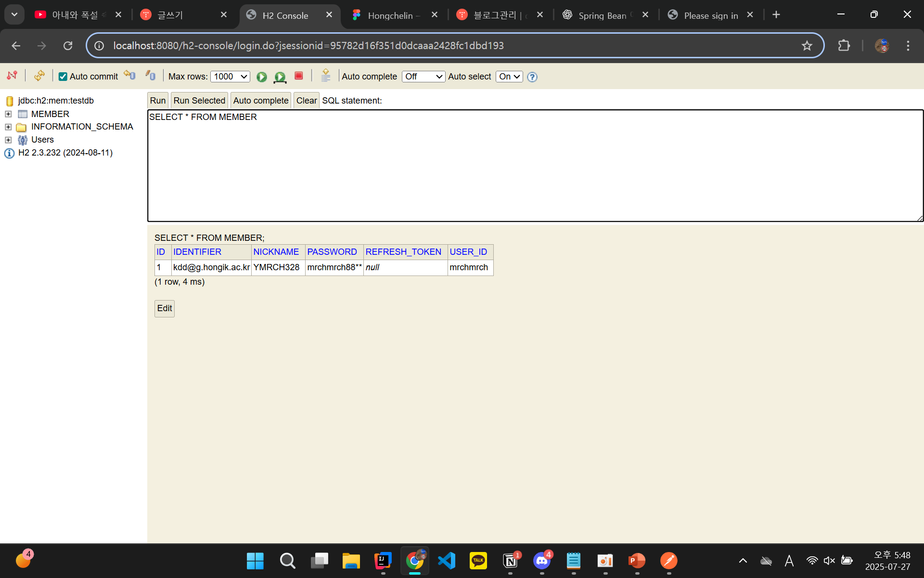Click the green Run toolbar icon

[261, 77]
